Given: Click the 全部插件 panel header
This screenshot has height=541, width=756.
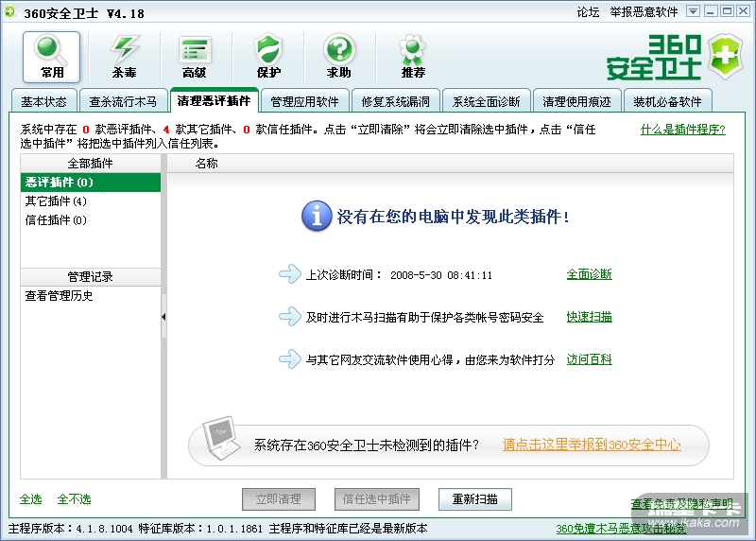Looking at the screenshot, I should [x=91, y=163].
